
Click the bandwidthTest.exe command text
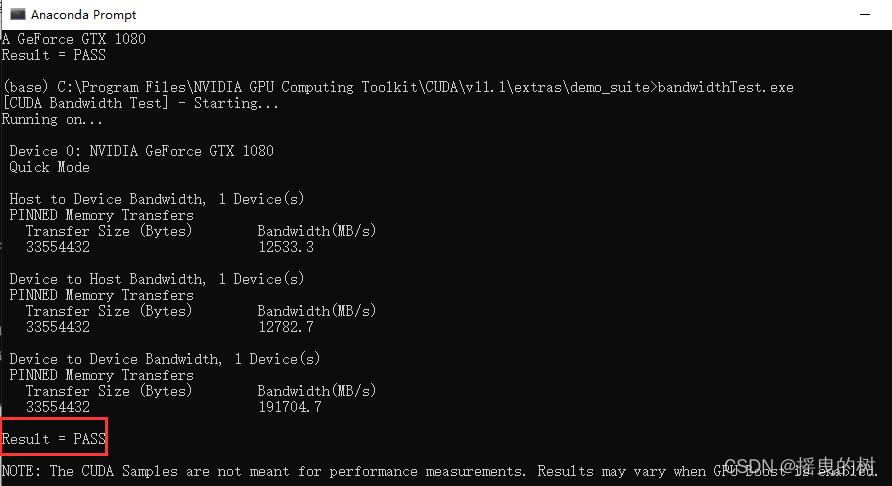click(725, 87)
